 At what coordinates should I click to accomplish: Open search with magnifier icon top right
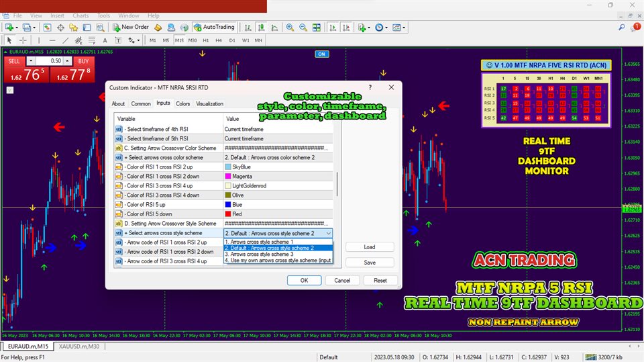pos(622,27)
